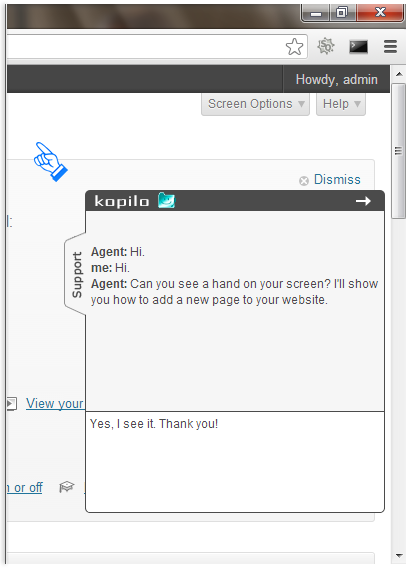Follow the 'on or off' link
This screenshot has height=568, width=406.
click(x=25, y=488)
